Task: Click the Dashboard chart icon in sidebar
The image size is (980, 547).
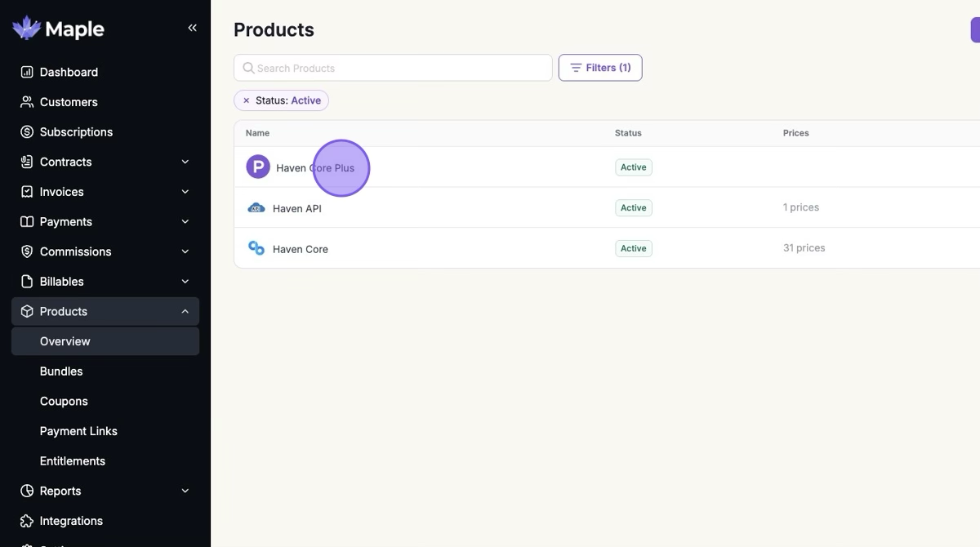Action: (27, 72)
